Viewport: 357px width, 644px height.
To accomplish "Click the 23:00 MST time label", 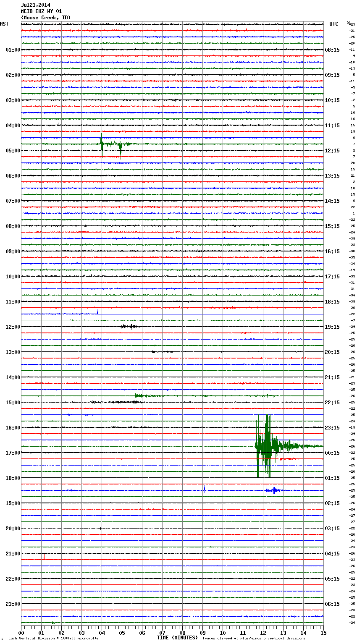I will tap(13, 604).
